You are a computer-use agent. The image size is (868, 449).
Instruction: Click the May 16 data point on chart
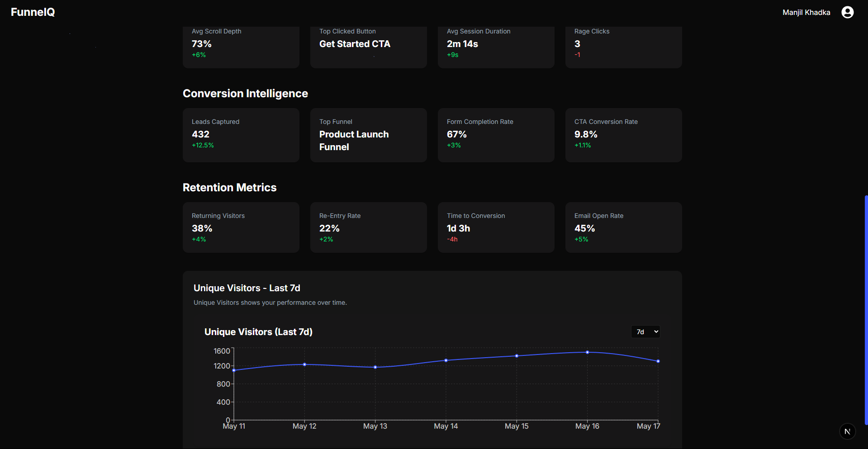pos(587,352)
